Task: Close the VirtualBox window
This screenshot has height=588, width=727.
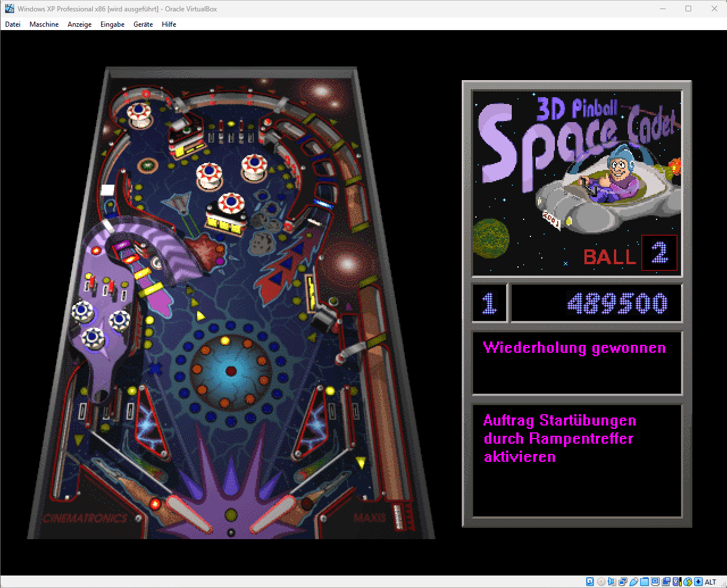Action: [715, 9]
